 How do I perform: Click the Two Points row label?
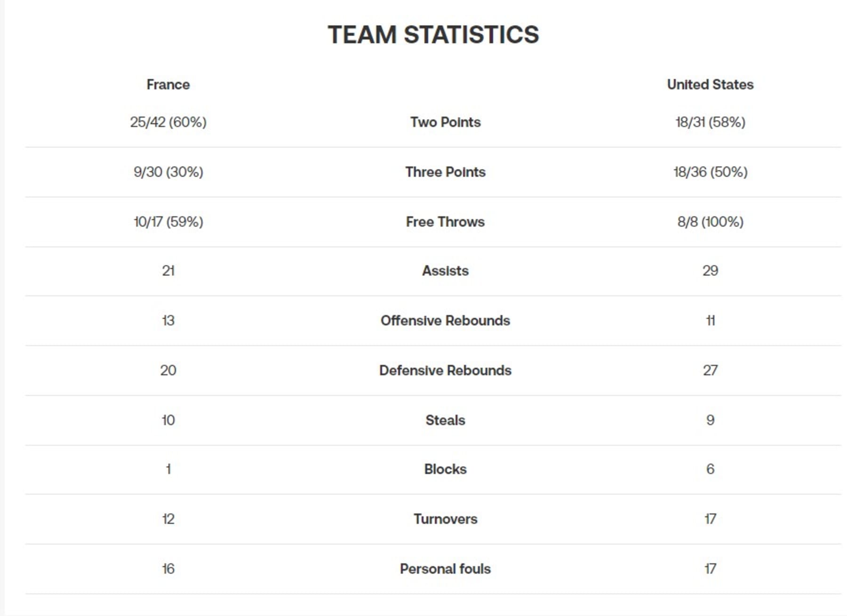click(445, 122)
